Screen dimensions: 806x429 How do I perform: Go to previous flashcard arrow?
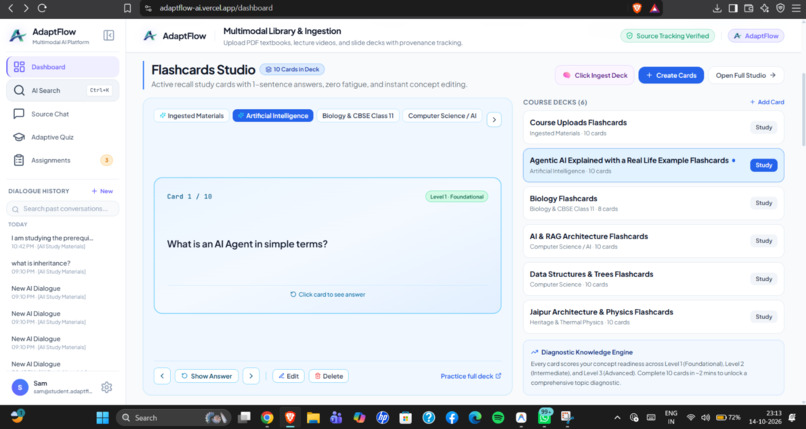pyautogui.click(x=162, y=376)
